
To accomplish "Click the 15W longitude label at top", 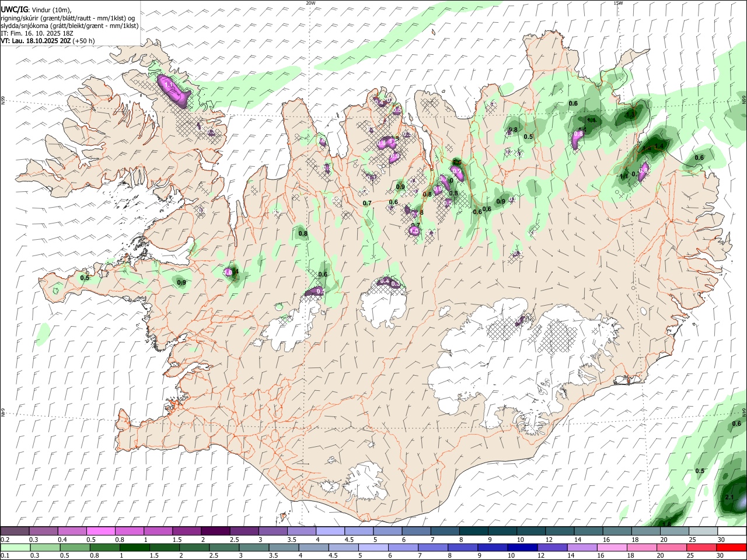I will (618, 3).
